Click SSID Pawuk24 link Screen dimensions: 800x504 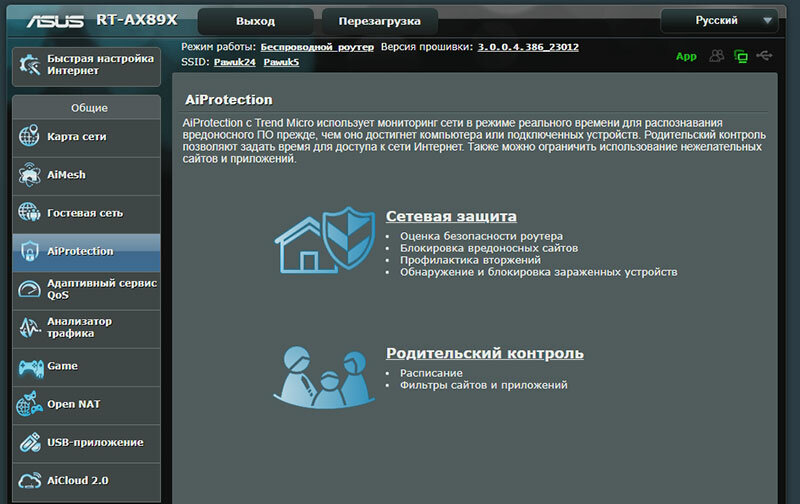point(234,62)
